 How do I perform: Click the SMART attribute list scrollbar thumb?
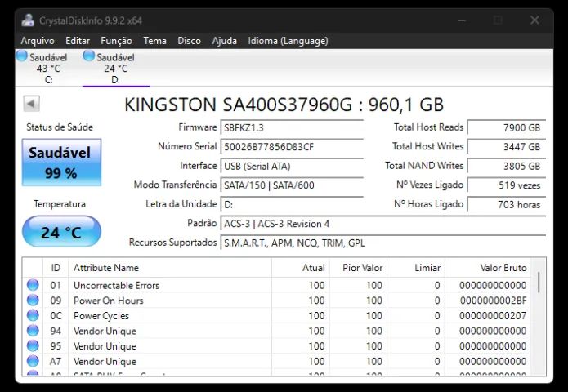[x=539, y=283]
